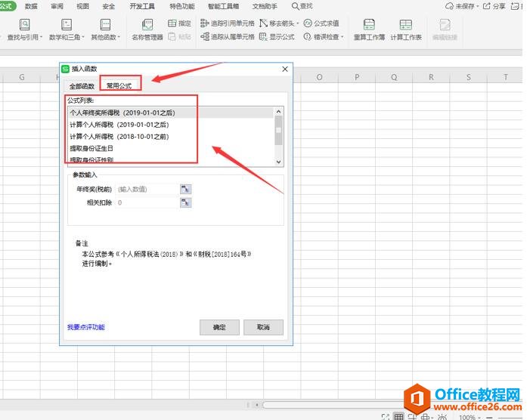The width and height of the screenshot is (527, 420).
Task: Confirm with the 确定 button
Action: coord(219,327)
